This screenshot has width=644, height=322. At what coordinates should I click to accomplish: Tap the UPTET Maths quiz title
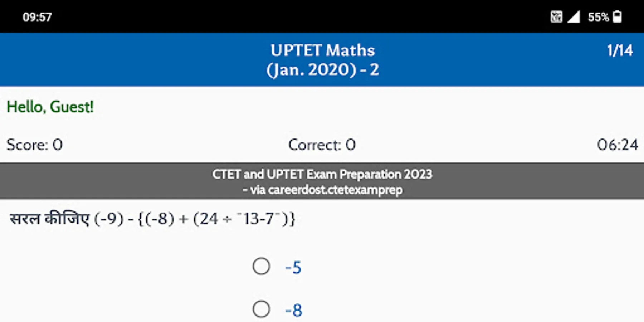pyautogui.click(x=322, y=50)
